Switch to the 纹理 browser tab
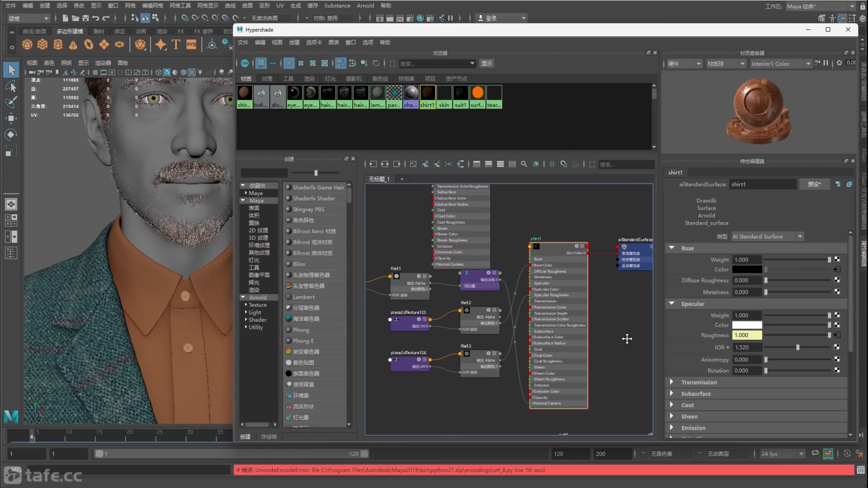The image size is (868, 488). click(267, 79)
